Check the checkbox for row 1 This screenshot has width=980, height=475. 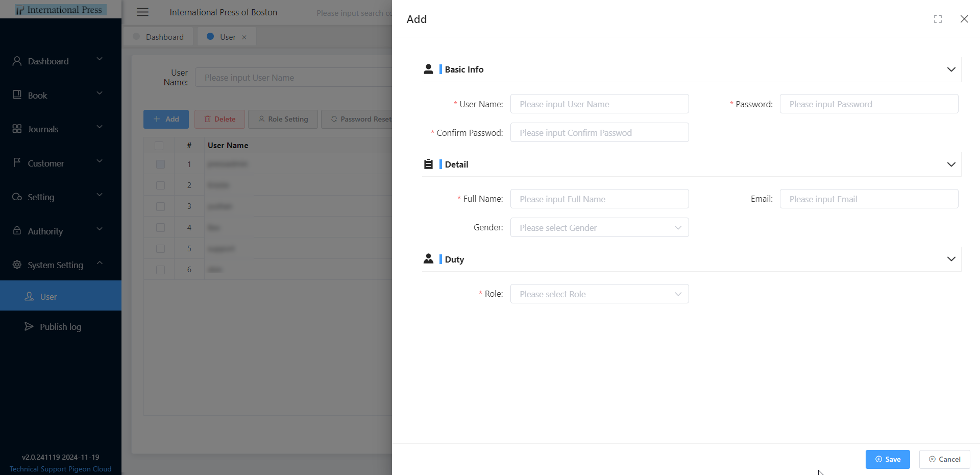(160, 164)
